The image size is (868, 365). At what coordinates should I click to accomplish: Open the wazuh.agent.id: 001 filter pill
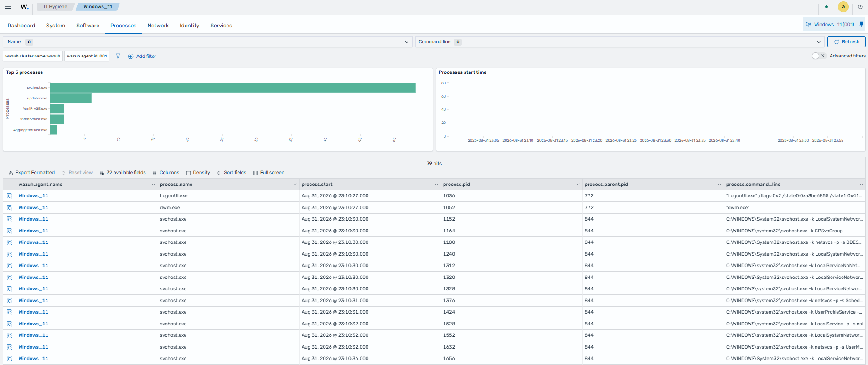(x=87, y=56)
